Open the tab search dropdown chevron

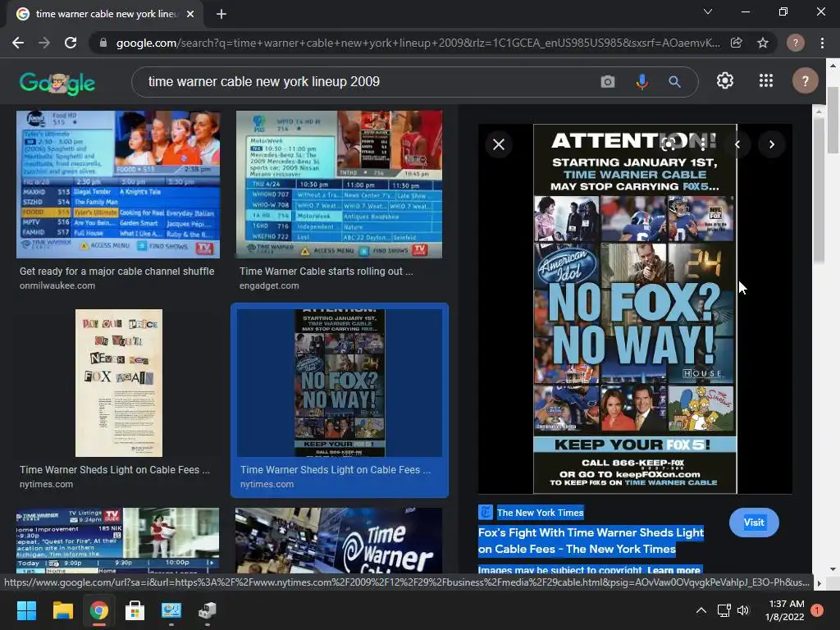[x=708, y=11]
